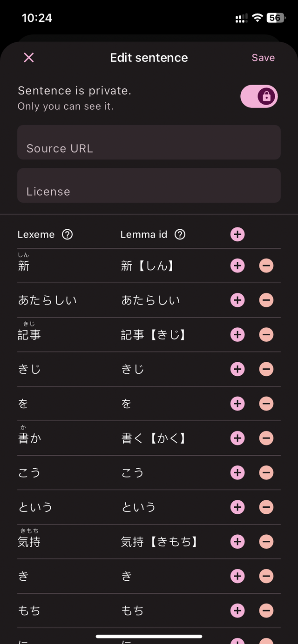This screenshot has width=298, height=644.
Task: Add a row after 書く【かく】
Action: pos(237,438)
